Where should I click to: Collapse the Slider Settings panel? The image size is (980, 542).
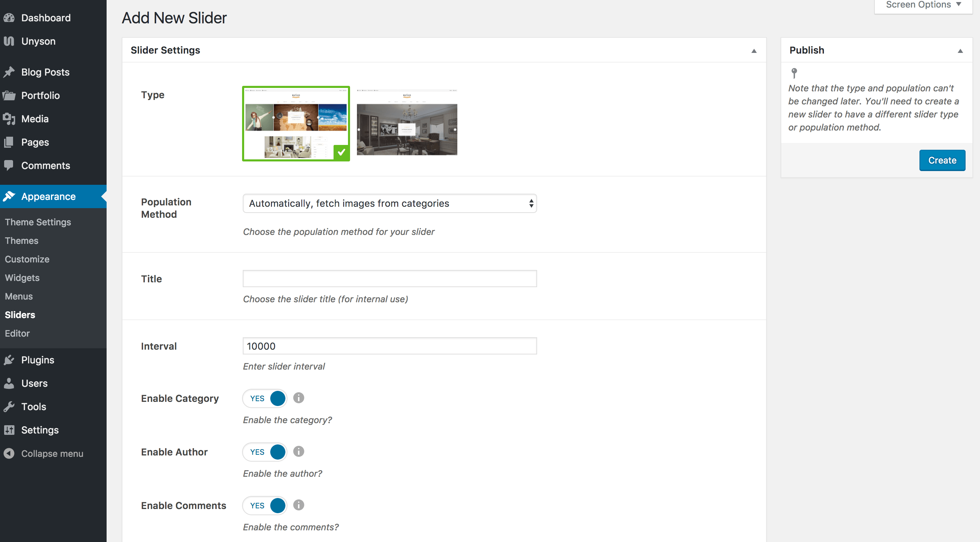tap(754, 50)
